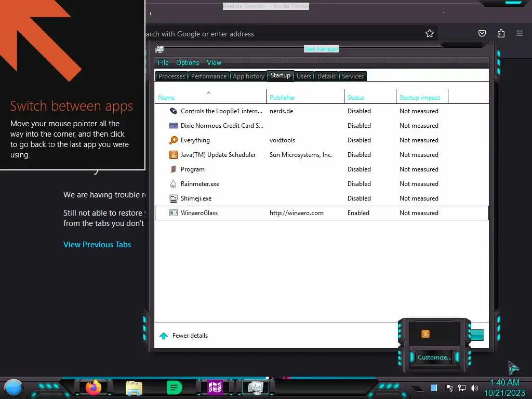Bookmark the page with the Firefox star icon
Image resolution: width=532 pixels, height=399 pixels.
(430, 34)
